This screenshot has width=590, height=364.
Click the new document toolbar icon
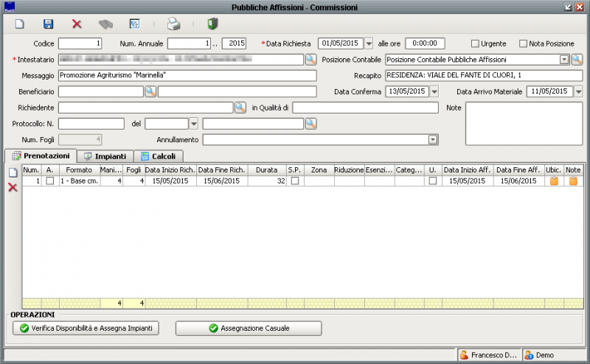pyautogui.click(x=20, y=24)
